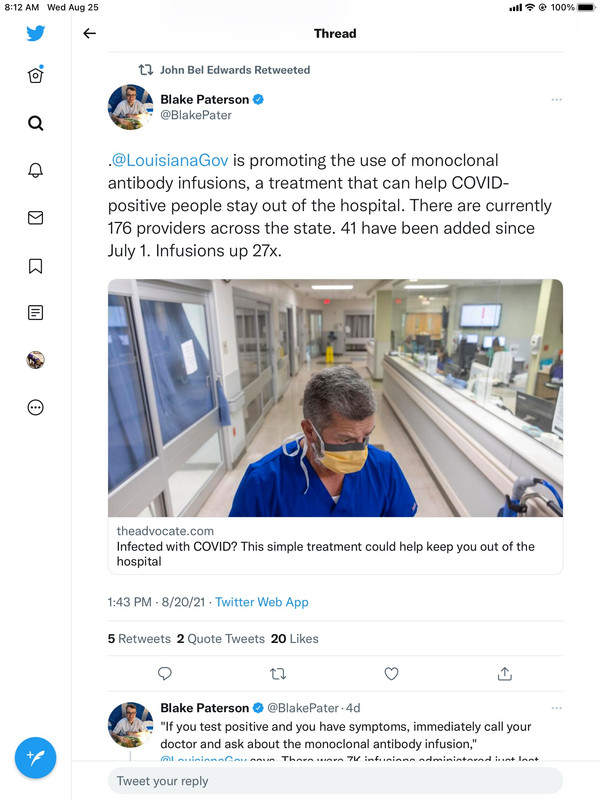Image resolution: width=600 pixels, height=800 pixels.
Task: Open Messages envelope icon
Action: coord(35,218)
